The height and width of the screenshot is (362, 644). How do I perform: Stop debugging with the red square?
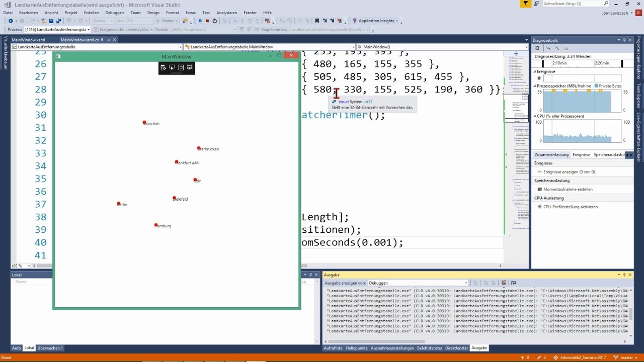207,21
